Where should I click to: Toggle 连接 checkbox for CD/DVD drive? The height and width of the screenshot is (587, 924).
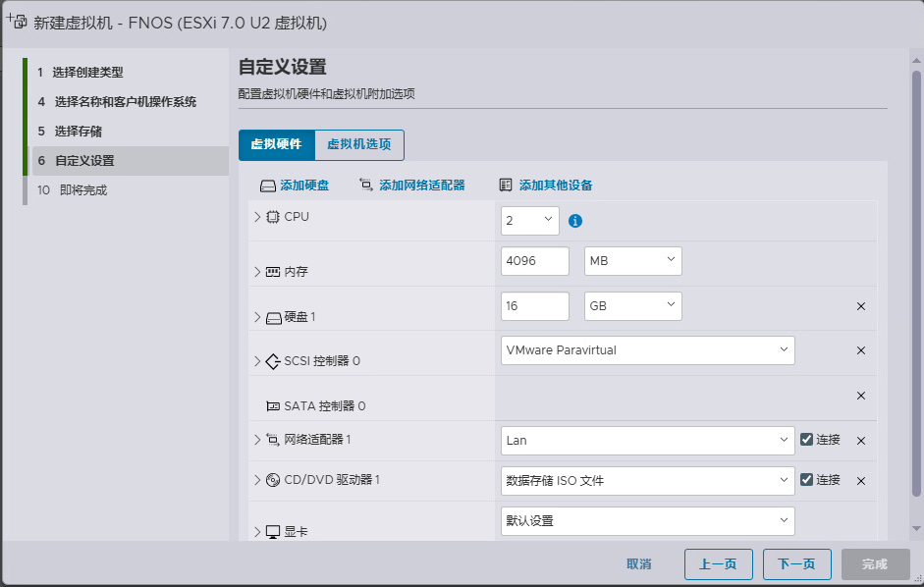coord(806,480)
